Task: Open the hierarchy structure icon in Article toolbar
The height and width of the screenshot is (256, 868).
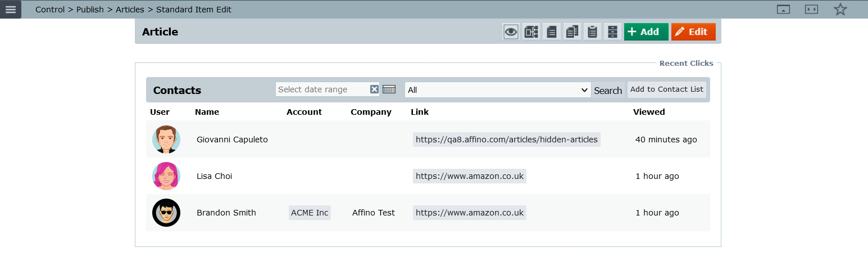Action: coord(531,32)
